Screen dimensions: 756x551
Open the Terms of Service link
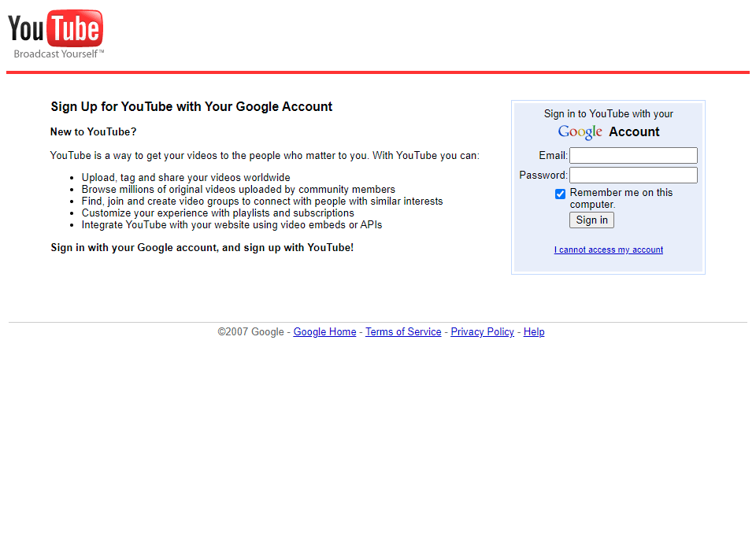403,331
